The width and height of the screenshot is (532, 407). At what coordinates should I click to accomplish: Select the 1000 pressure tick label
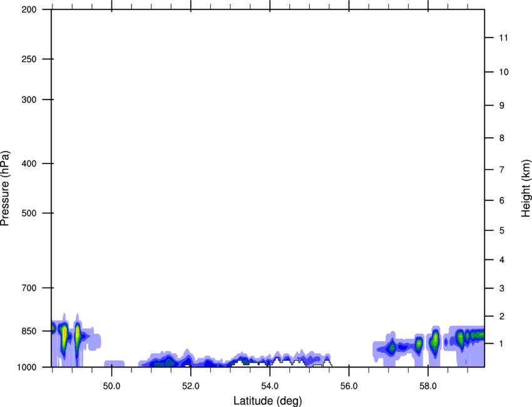click(27, 368)
